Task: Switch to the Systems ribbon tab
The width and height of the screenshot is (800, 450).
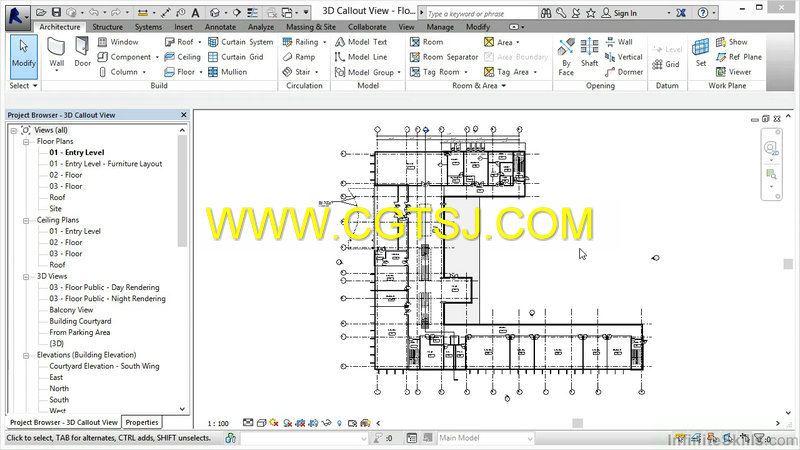Action: coord(148,27)
